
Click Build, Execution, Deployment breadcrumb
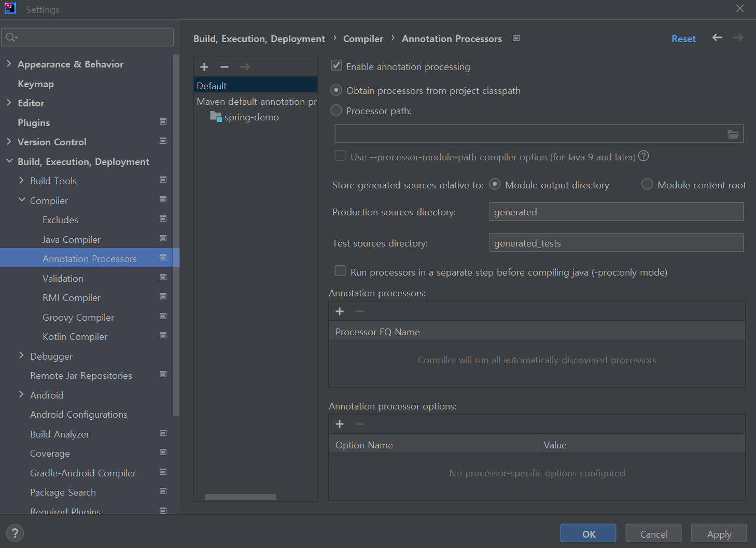(259, 39)
